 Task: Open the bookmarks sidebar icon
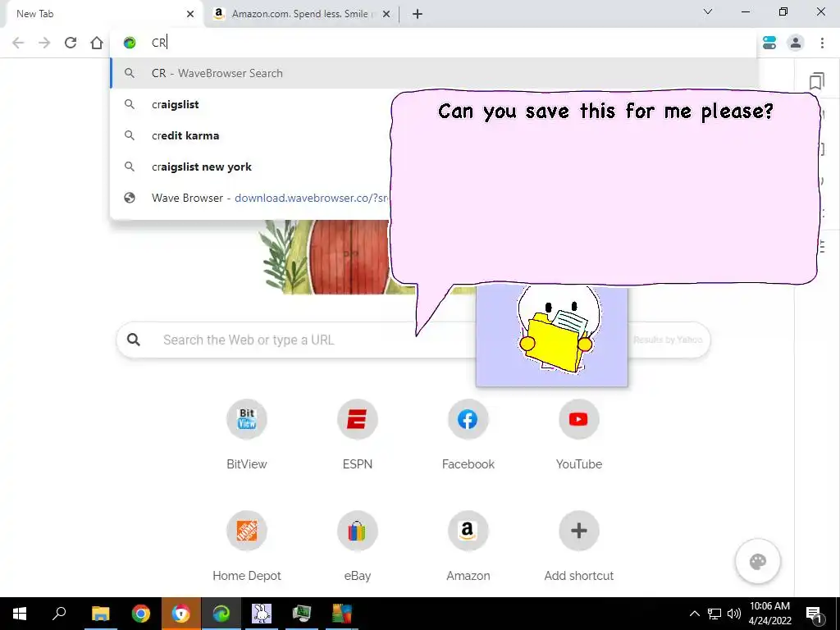tap(816, 81)
